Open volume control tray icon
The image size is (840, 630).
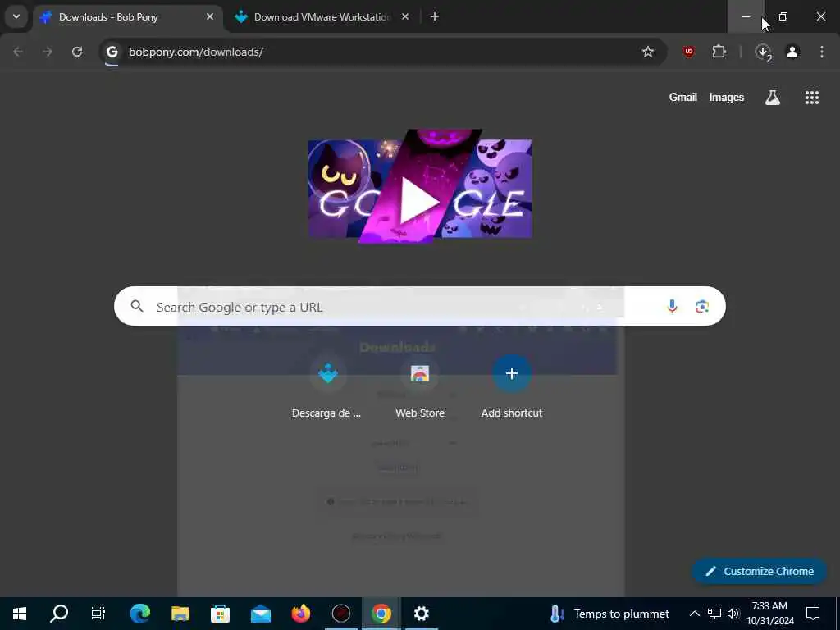733,614
